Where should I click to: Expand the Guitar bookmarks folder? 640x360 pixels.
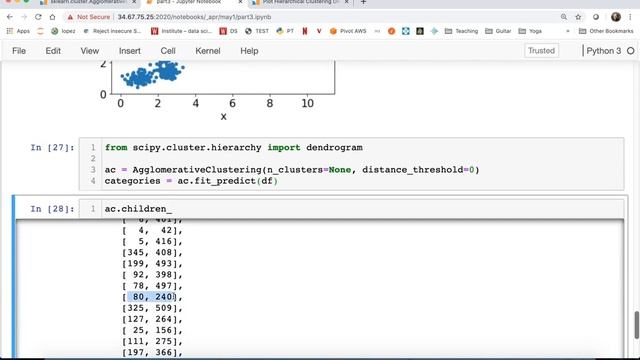point(498,31)
